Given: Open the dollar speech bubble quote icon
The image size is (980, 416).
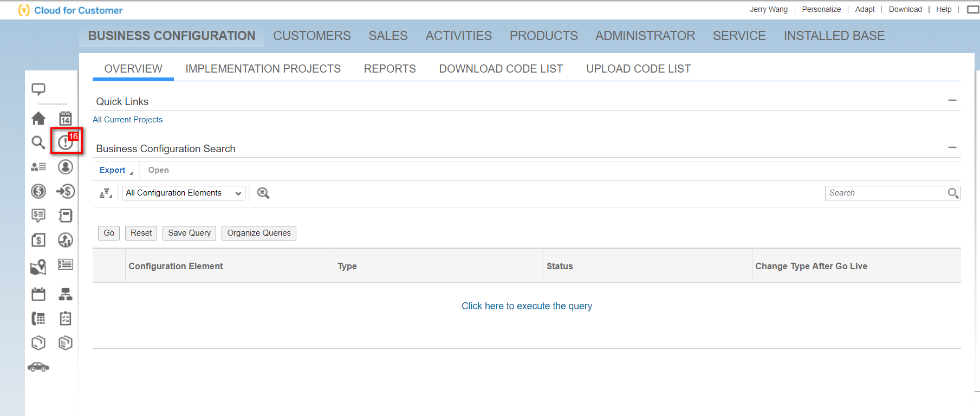Looking at the screenshot, I should [38, 216].
